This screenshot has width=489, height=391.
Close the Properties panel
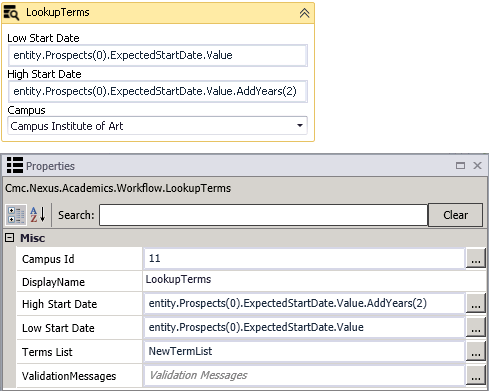coord(477,165)
